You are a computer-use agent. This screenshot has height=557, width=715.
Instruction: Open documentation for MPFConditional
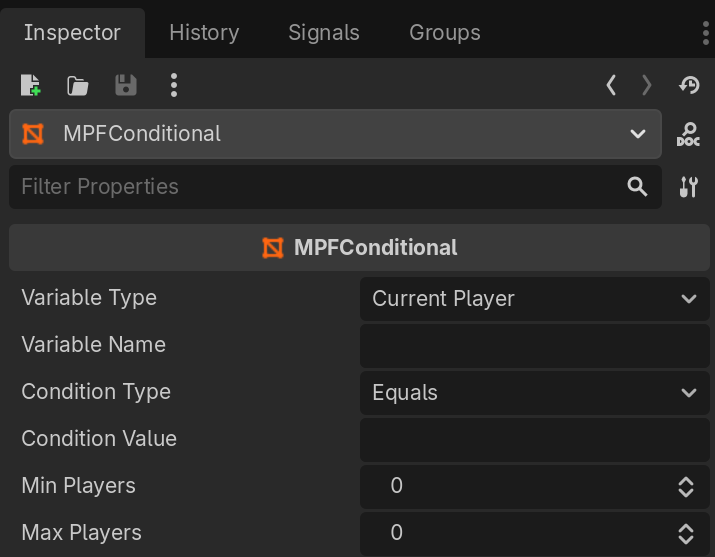coord(688,134)
